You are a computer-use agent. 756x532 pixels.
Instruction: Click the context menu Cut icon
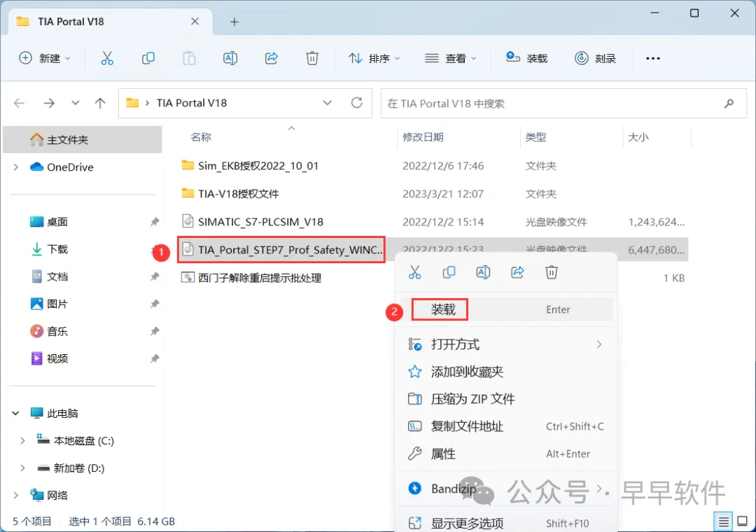(x=414, y=272)
